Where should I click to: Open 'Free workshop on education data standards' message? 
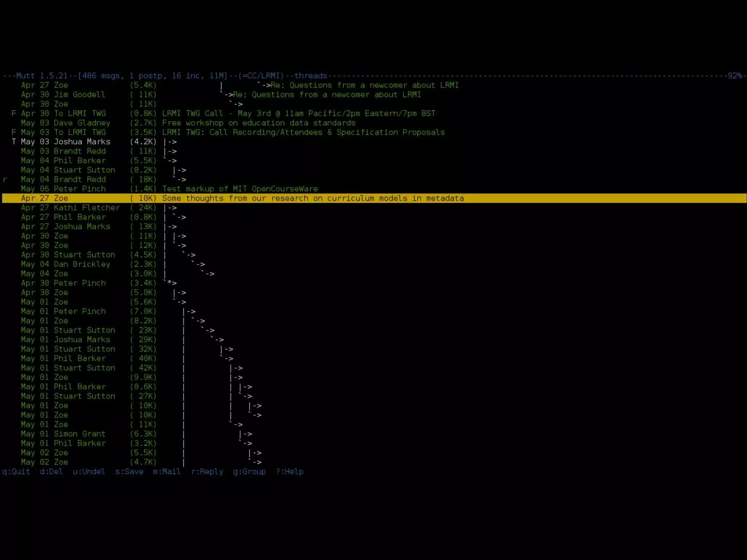click(x=259, y=123)
